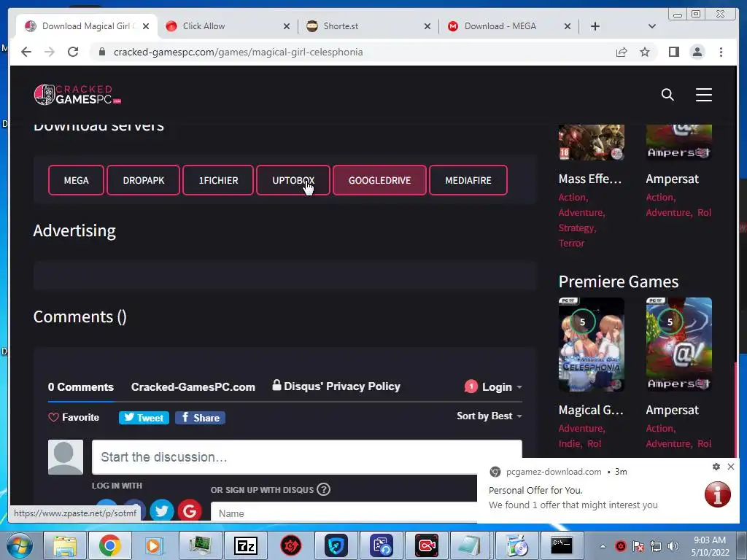Click the MEGA download server button

pos(76,181)
